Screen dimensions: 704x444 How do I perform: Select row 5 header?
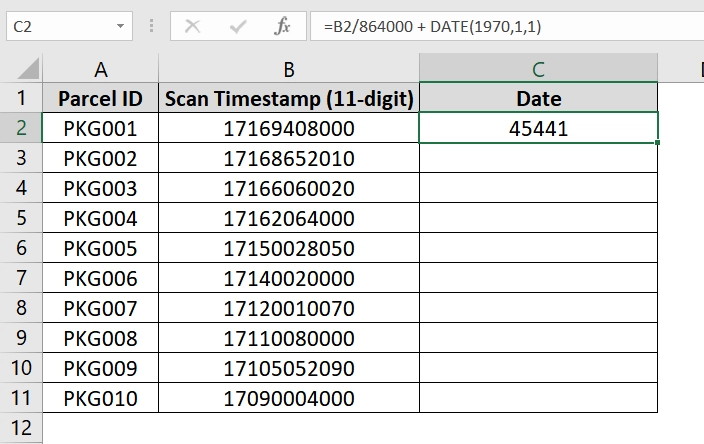[x=21, y=218]
